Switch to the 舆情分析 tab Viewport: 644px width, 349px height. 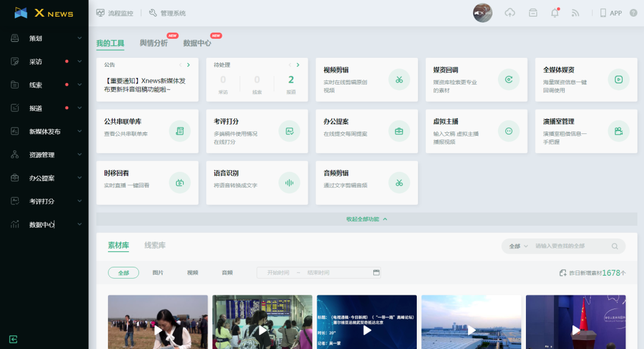pos(153,43)
